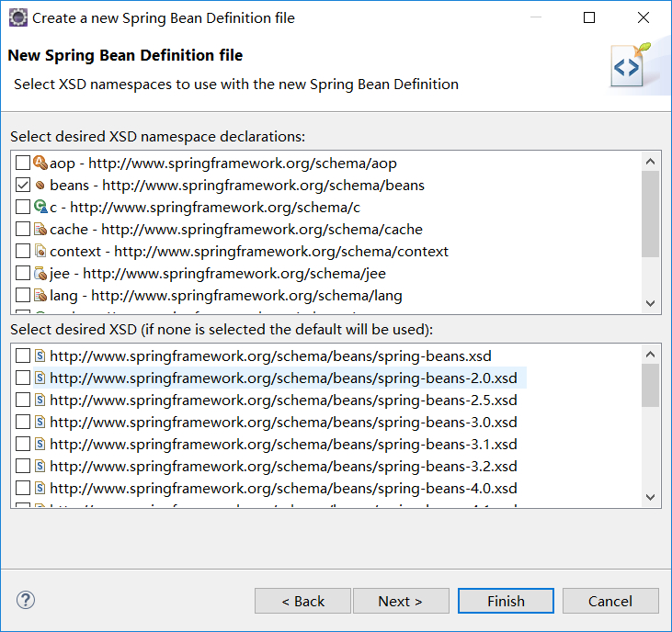The width and height of the screenshot is (672, 632).
Task: Click the spring-beans-4.0.xsd file icon
Action: pyautogui.click(x=40, y=488)
